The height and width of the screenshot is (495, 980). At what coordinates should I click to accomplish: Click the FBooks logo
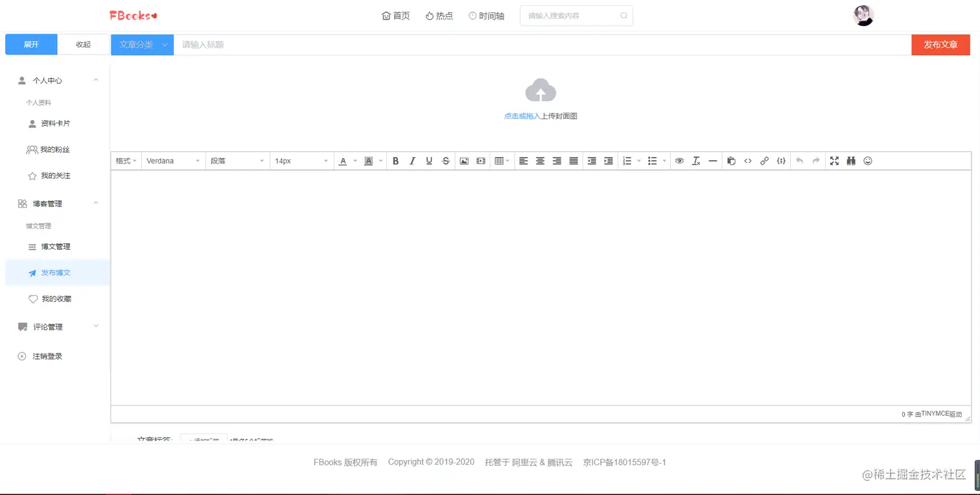pos(134,15)
